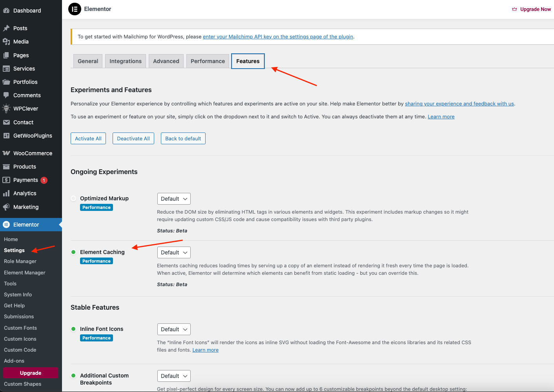The image size is (554, 392).
Task: Click the WPClever lightbulb icon
Action: 6,109
